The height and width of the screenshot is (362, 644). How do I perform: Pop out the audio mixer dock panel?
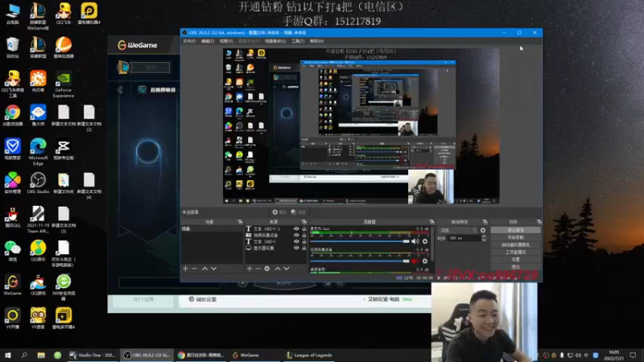point(432,222)
